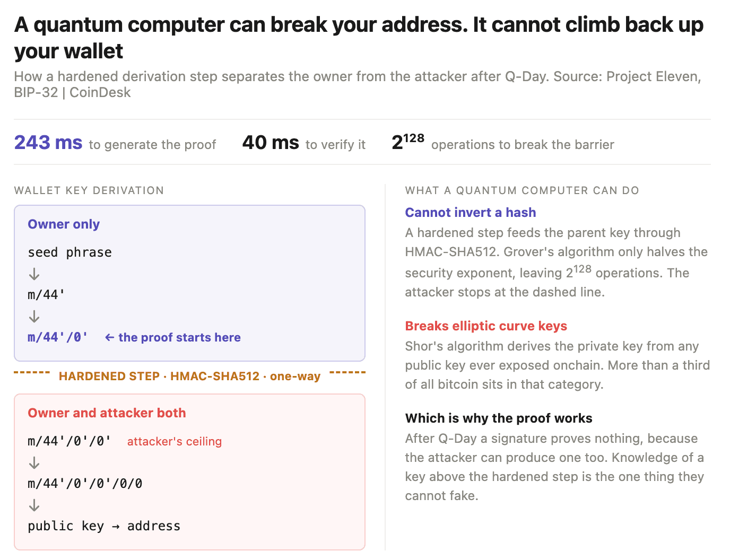This screenshot has width=730, height=560.
Task: Click the arrow between public key and address
Action: (116, 526)
